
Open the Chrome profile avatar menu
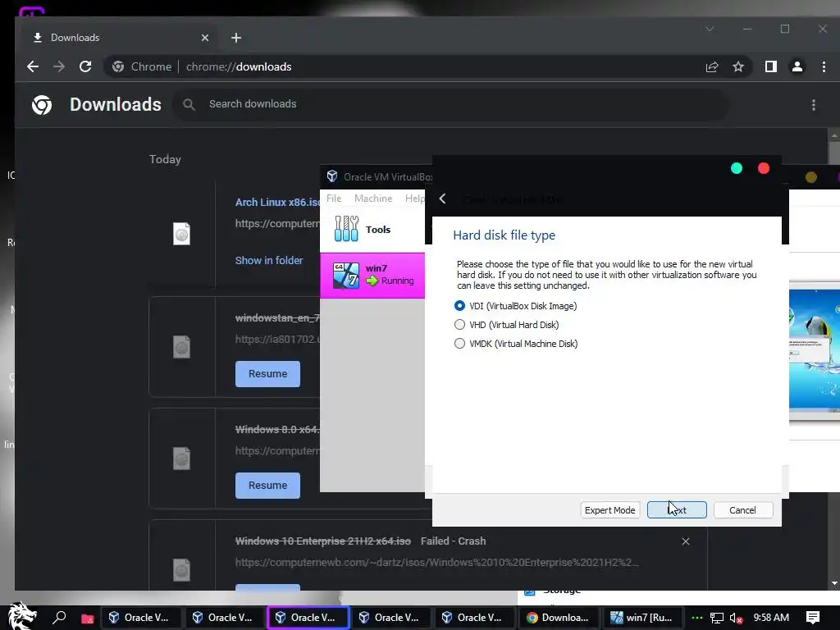797,66
